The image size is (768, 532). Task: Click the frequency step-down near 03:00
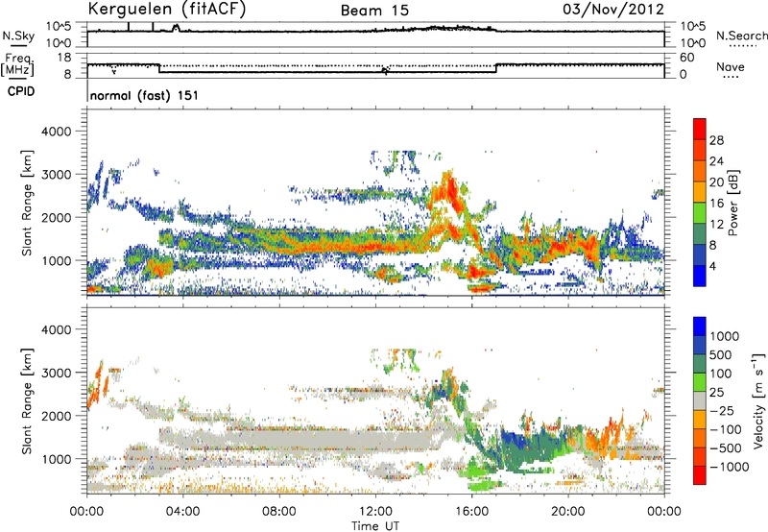[x=159, y=68]
